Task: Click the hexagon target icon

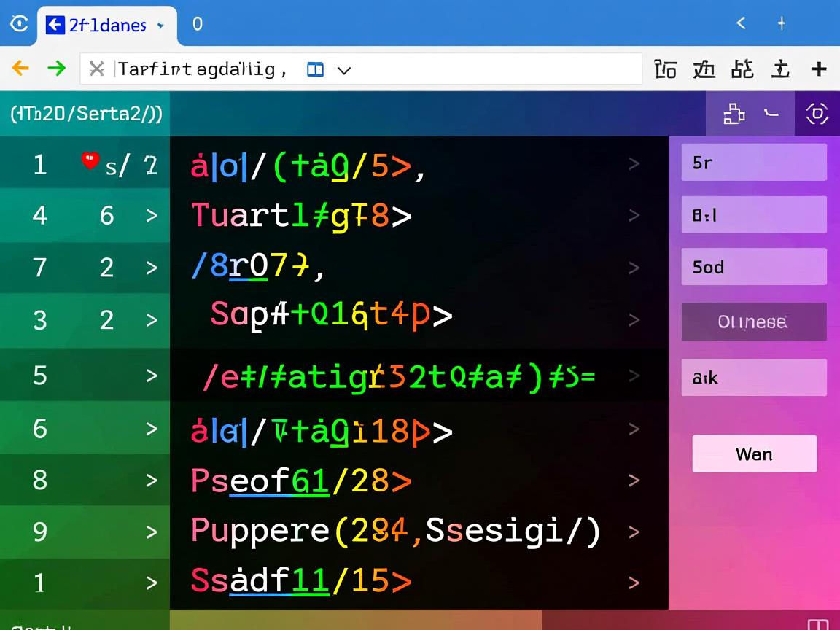Action: click(817, 114)
